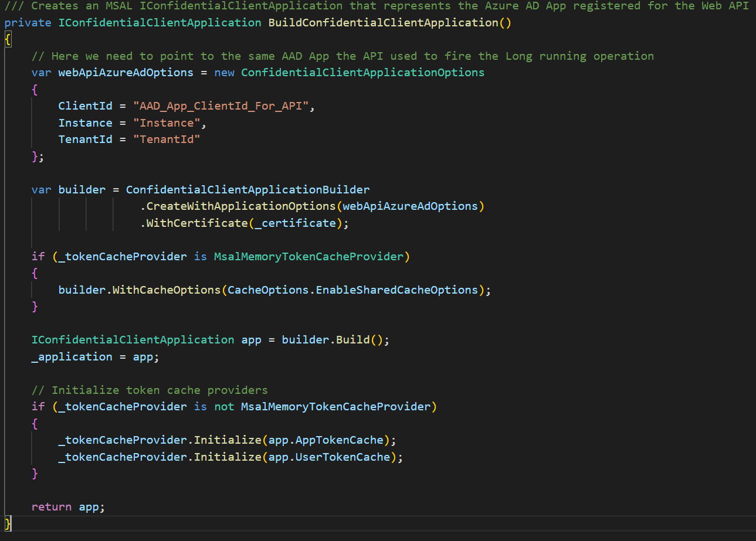Click the CreateWithApplicationOptions method call
The height and width of the screenshot is (541, 756).
[240, 206]
